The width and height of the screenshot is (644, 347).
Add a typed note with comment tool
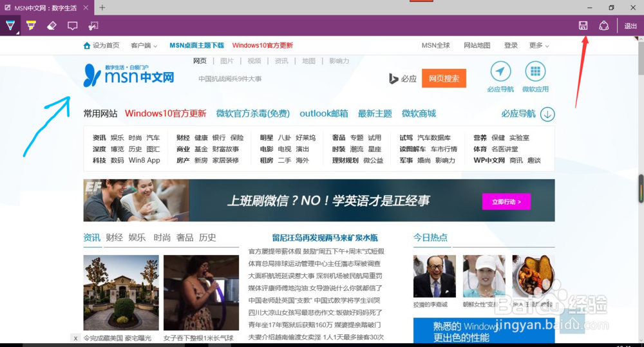pos(72,26)
